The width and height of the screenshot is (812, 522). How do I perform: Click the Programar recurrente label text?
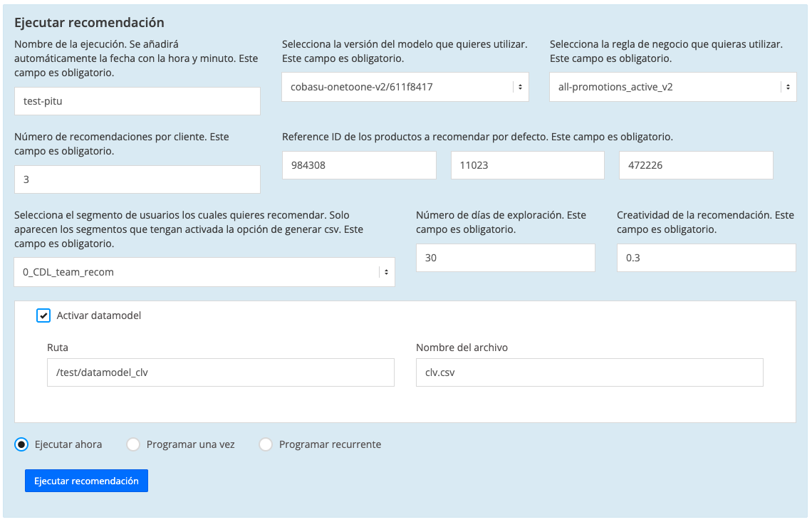click(x=330, y=444)
